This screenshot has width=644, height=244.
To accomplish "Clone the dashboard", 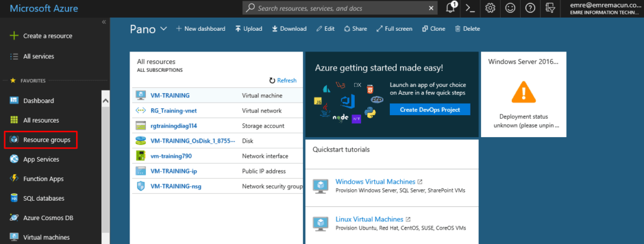I will (434, 29).
